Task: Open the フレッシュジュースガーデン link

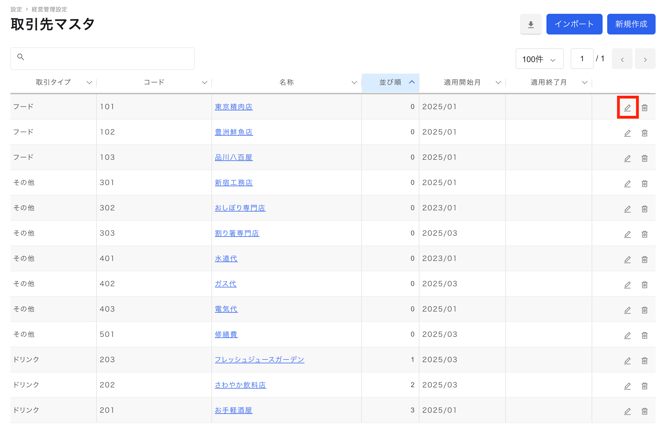Action: [x=259, y=360]
